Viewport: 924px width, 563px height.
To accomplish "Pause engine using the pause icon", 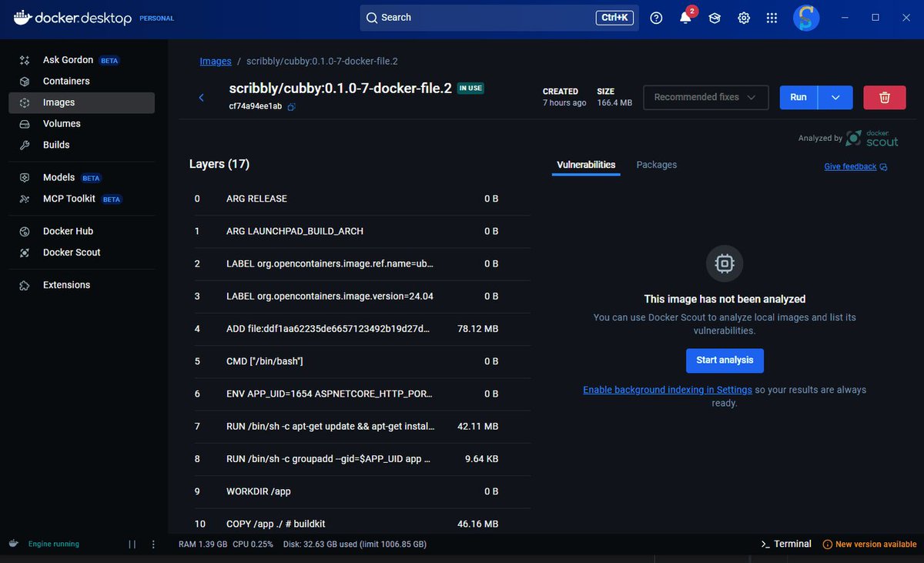I will click(132, 545).
